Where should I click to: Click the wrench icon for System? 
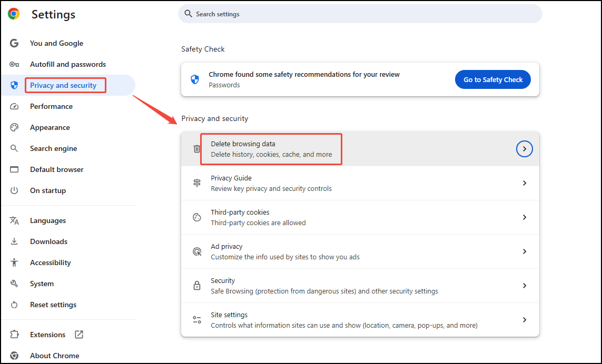14,284
